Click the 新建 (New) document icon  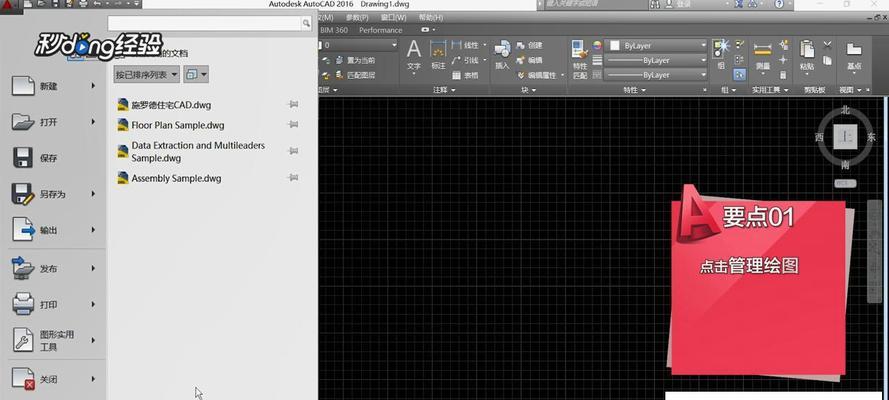click(x=23, y=86)
